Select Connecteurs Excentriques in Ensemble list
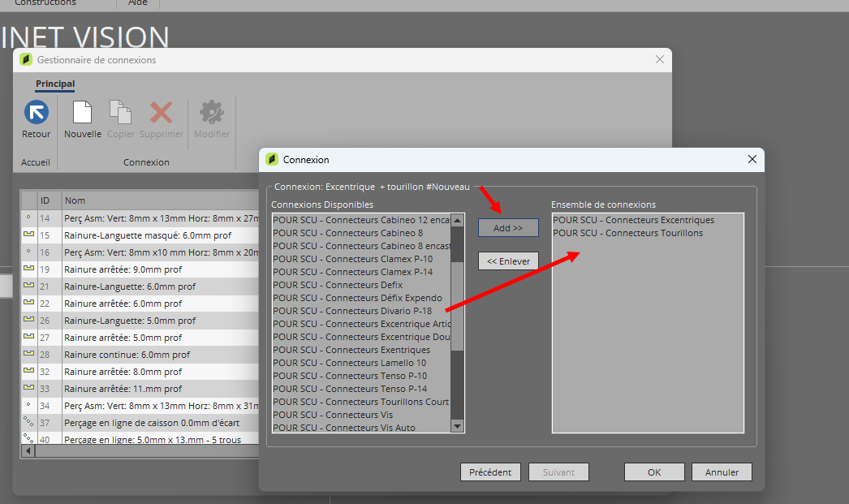Image resolution: width=849 pixels, height=504 pixels. point(649,220)
